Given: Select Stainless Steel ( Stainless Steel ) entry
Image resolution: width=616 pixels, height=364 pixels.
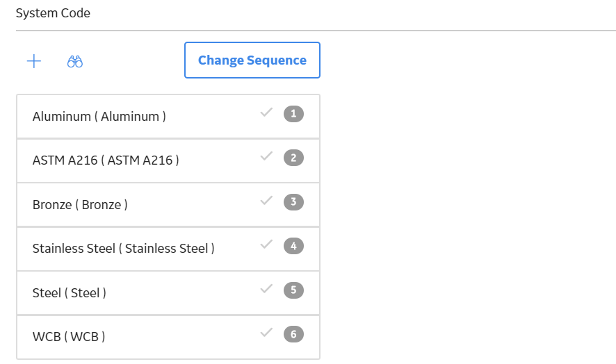Looking at the screenshot, I should [168, 249].
